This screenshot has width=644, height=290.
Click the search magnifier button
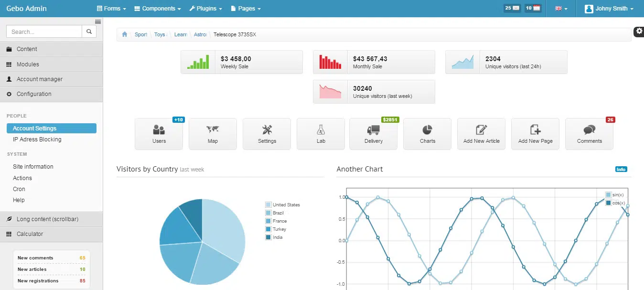[89, 32]
